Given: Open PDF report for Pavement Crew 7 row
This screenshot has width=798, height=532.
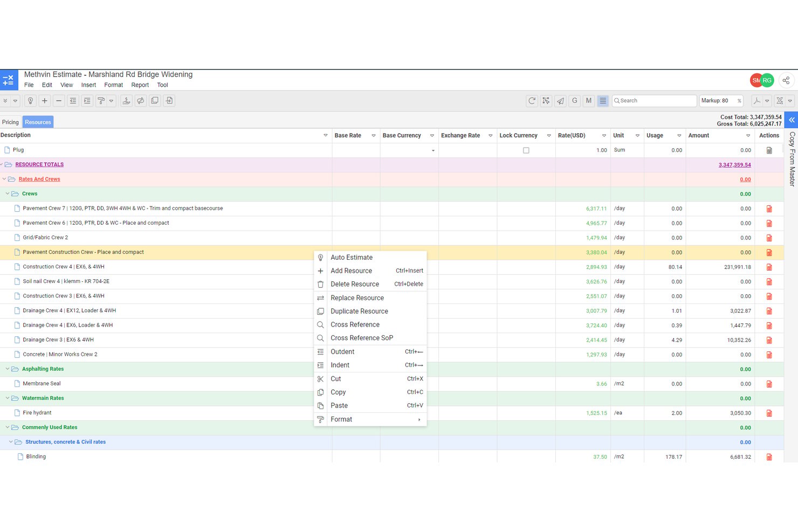Looking at the screenshot, I should (769, 209).
